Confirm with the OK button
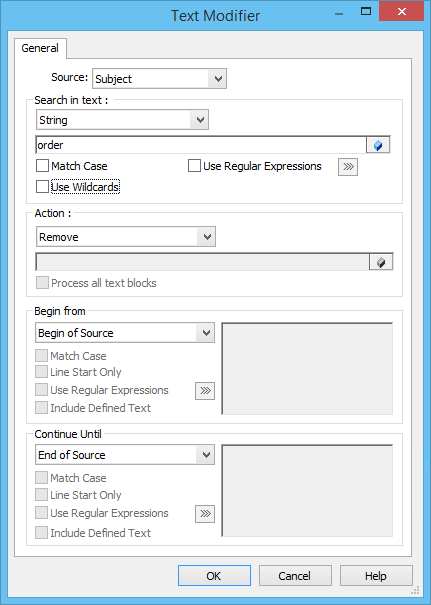Screen dimensions: 431x605 (x=214, y=576)
